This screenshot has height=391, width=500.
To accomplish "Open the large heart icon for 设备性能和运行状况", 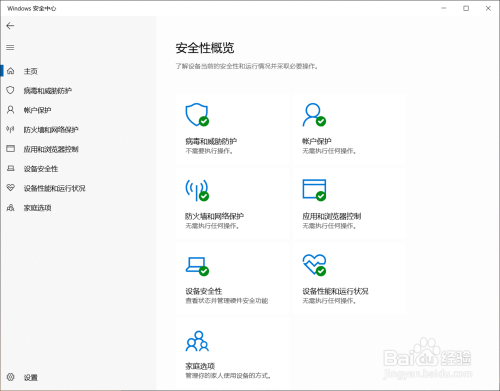I will click(x=314, y=265).
